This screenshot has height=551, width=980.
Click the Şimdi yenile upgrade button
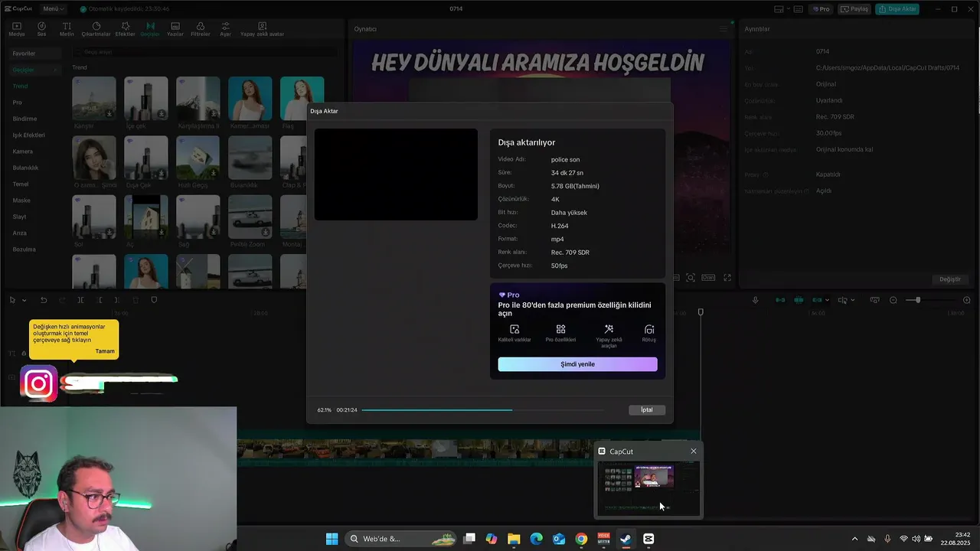pos(577,364)
